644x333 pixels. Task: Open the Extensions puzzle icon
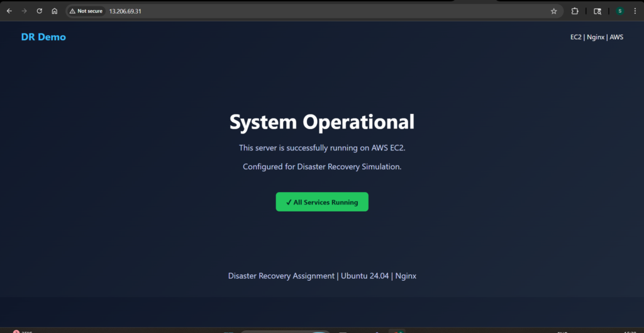click(575, 11)
